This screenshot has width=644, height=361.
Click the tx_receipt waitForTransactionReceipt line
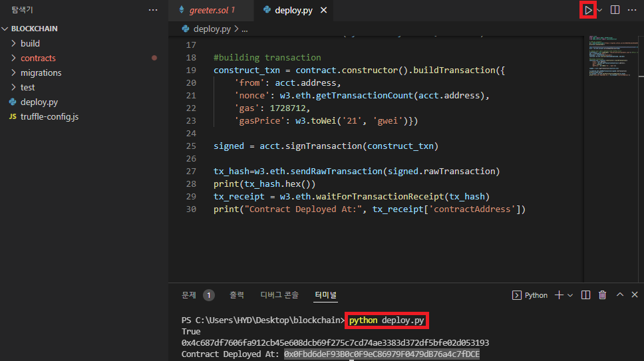351,197
